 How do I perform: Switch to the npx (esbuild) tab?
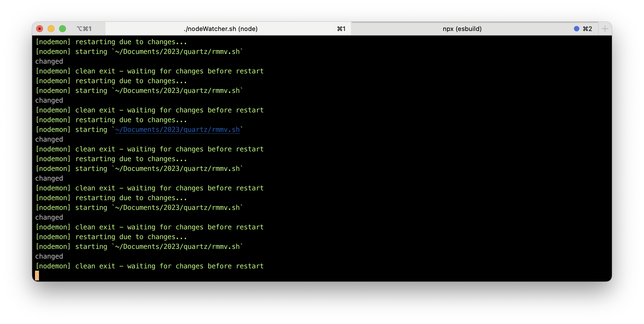[x=462, y=29]
